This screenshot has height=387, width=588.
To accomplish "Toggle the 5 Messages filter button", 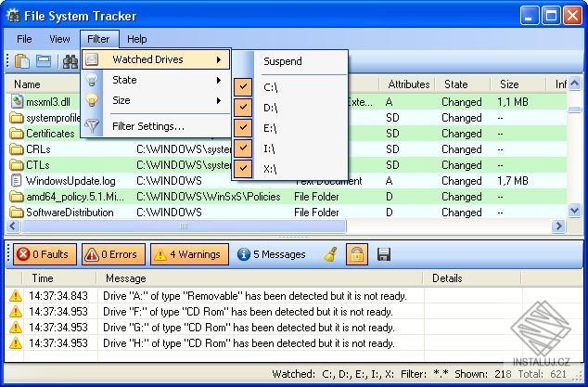I will [x=272, y=254].
